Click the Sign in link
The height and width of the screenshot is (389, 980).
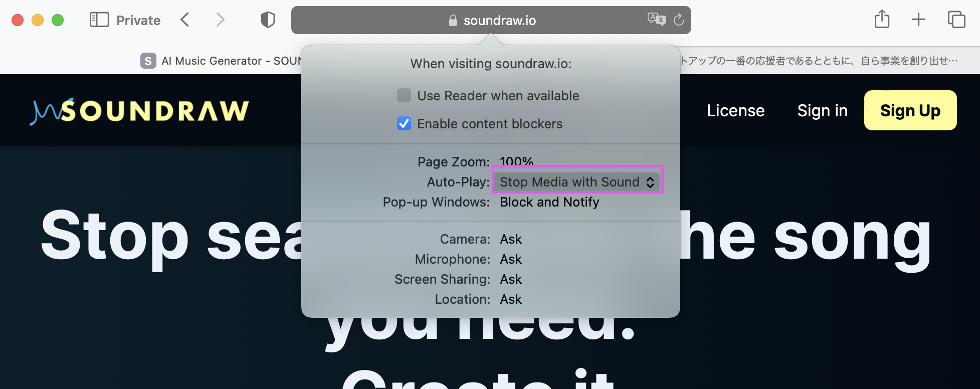822,110
